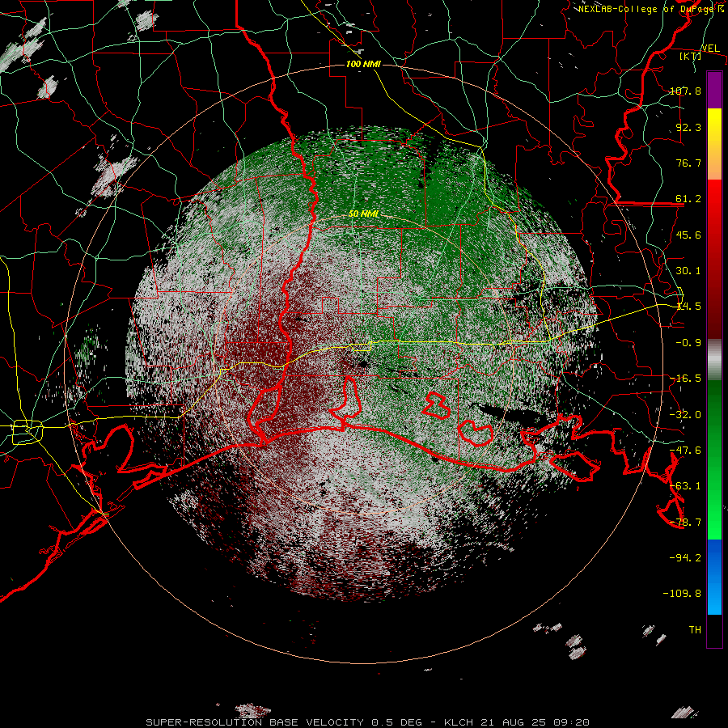
Task: Click the -94.2 velocity scale value
Action: (685, 558)
